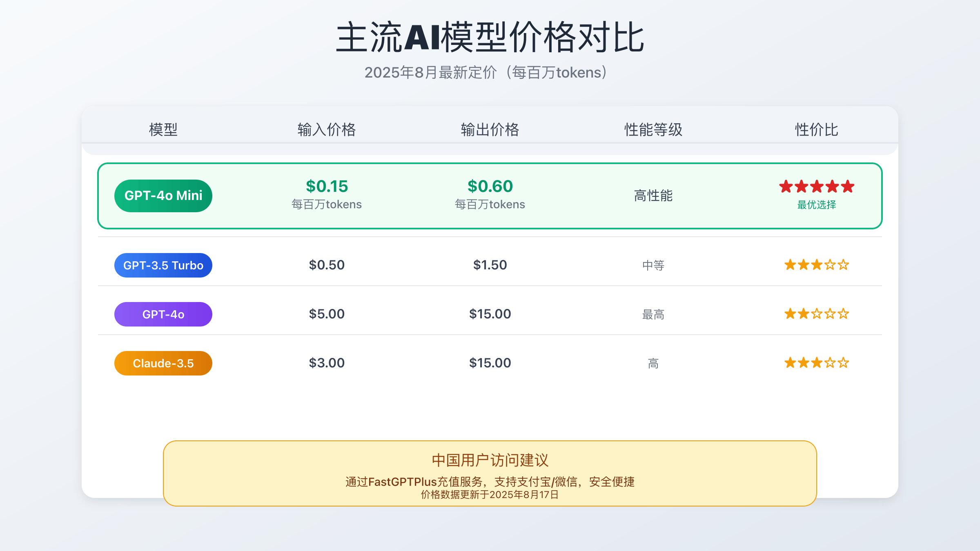Click the 主流AI模型价格对比 title
Image resolution: width=980 pixels, height=551 pixels.
pos(490,38)
